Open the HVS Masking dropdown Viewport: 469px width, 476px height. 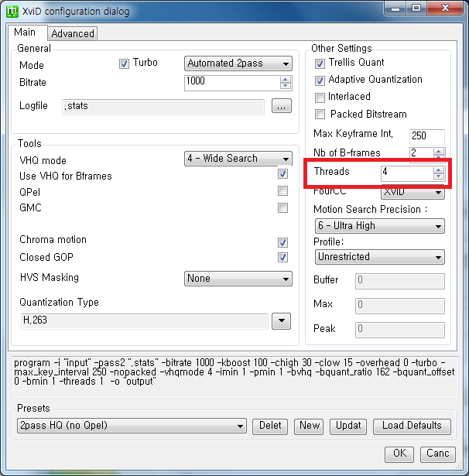(x=238, y=279)
